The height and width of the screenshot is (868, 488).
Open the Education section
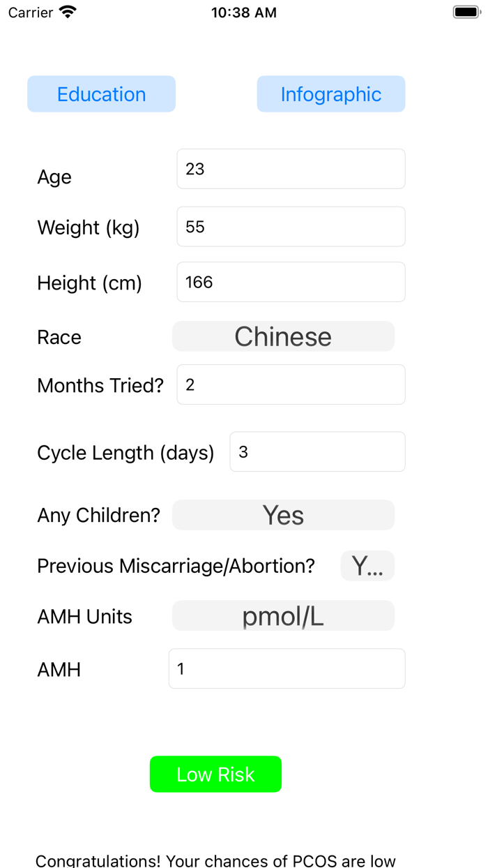(x=101, y=93)
